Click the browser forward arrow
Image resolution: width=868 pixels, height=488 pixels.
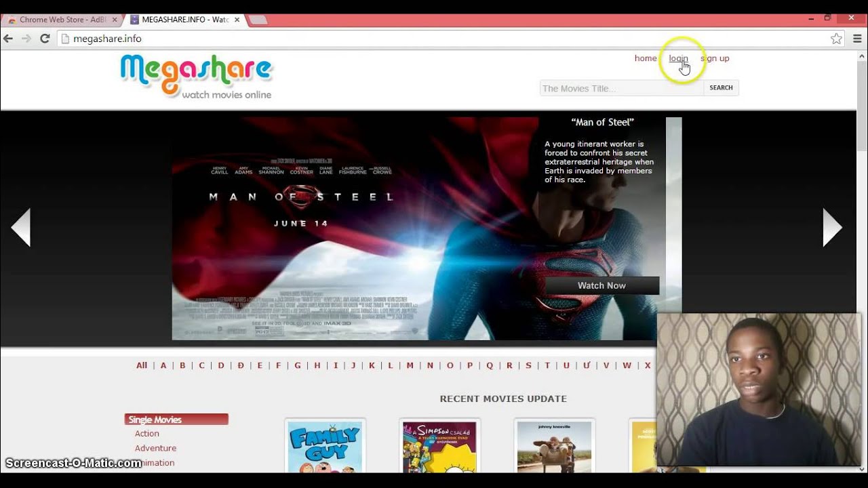coord(26,39)
